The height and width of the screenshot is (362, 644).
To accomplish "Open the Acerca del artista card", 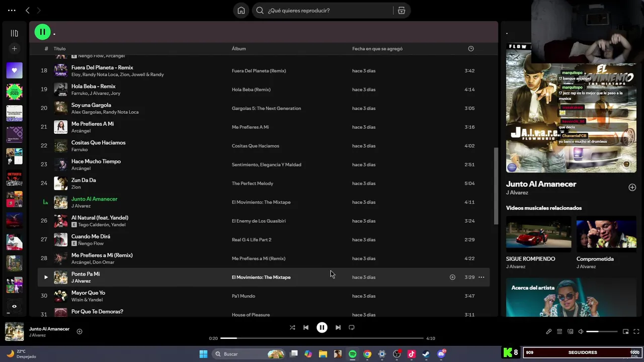I will 571,299.
